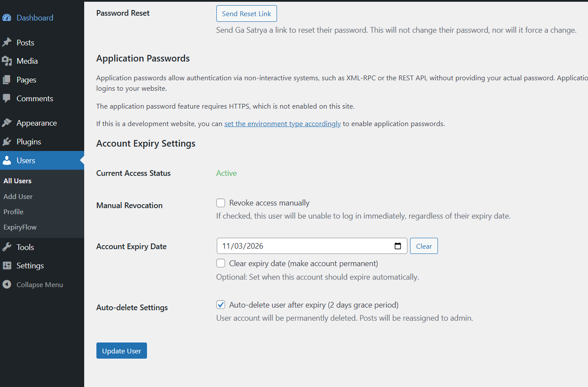This screenshot has height=387, width=588.
Task: Click the Dashboard gauge icon
Action: click(7, 18)
